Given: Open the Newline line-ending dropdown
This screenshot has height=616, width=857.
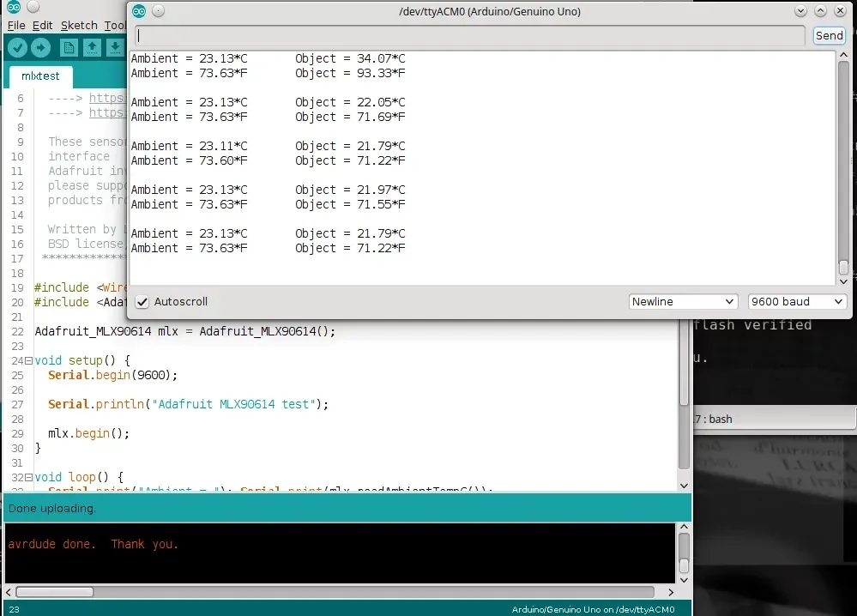Looking at the screenshot, I should [683, 302].
